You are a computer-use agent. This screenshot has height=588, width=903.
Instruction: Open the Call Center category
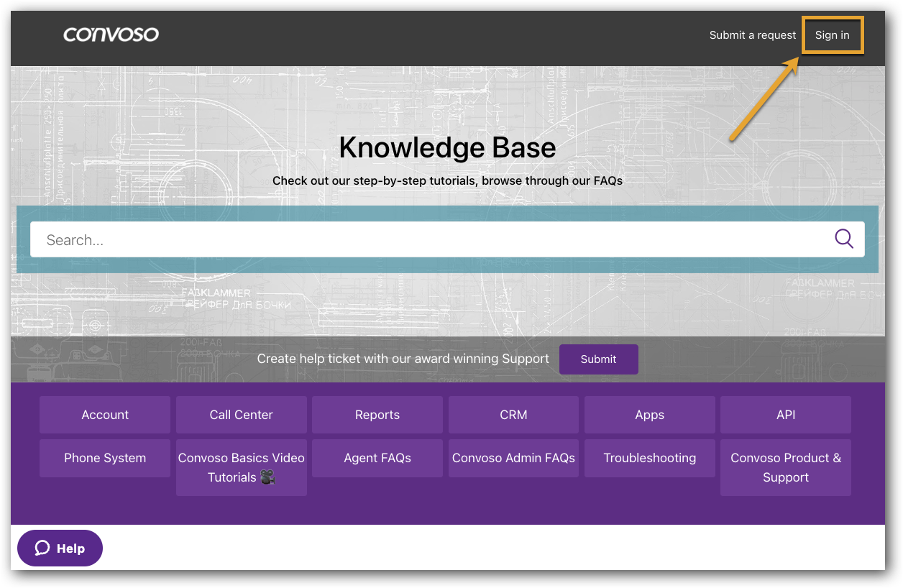(242, 415)
